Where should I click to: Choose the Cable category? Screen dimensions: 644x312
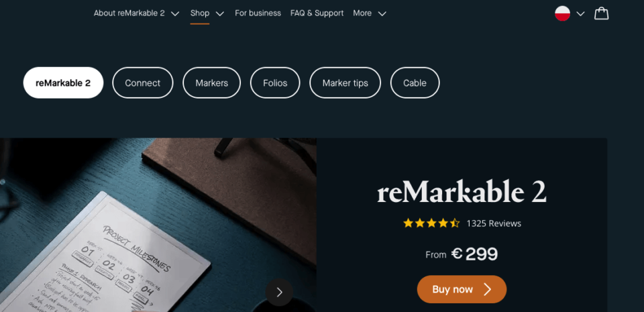(x=415, y=83)
